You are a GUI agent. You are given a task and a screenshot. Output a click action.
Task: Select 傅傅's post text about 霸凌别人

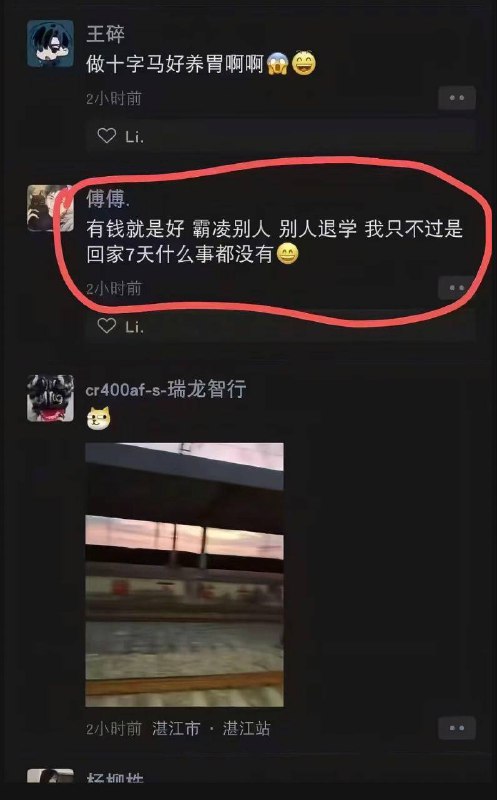pos(275,241)
